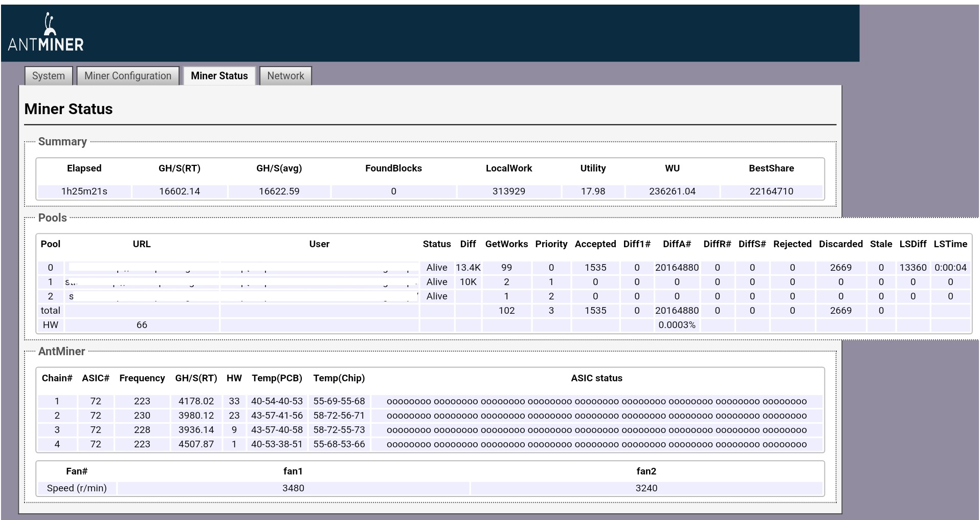Image resolution: width=980 pixels, height=520 pixels.
Task: Click the Diff value 13.4K
Action: click(468, 268)
